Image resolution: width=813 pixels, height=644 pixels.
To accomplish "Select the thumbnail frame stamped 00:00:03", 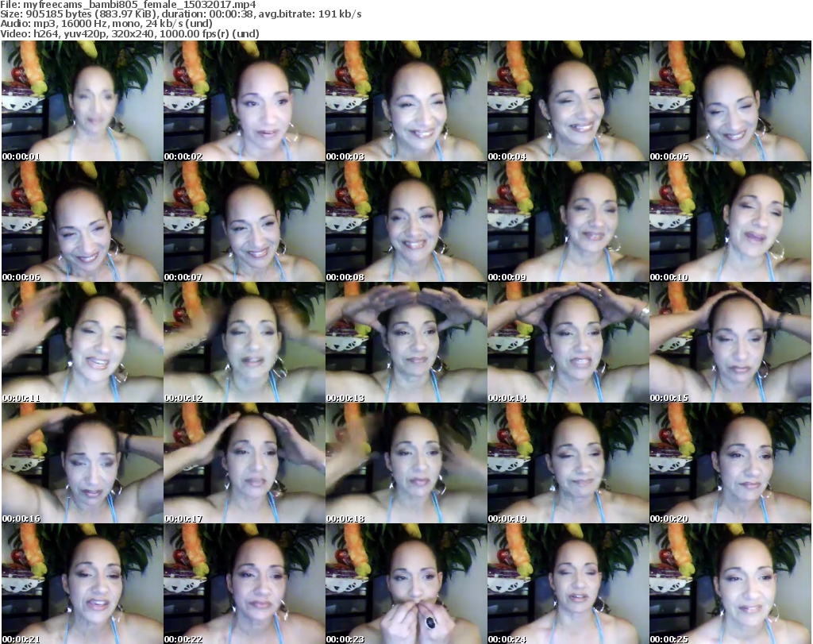I will pos(406,101).
